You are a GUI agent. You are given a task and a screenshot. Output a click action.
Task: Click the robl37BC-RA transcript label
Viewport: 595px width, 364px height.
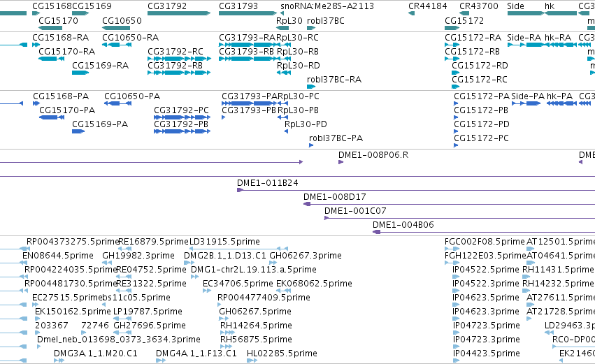[x=334, y=79]
